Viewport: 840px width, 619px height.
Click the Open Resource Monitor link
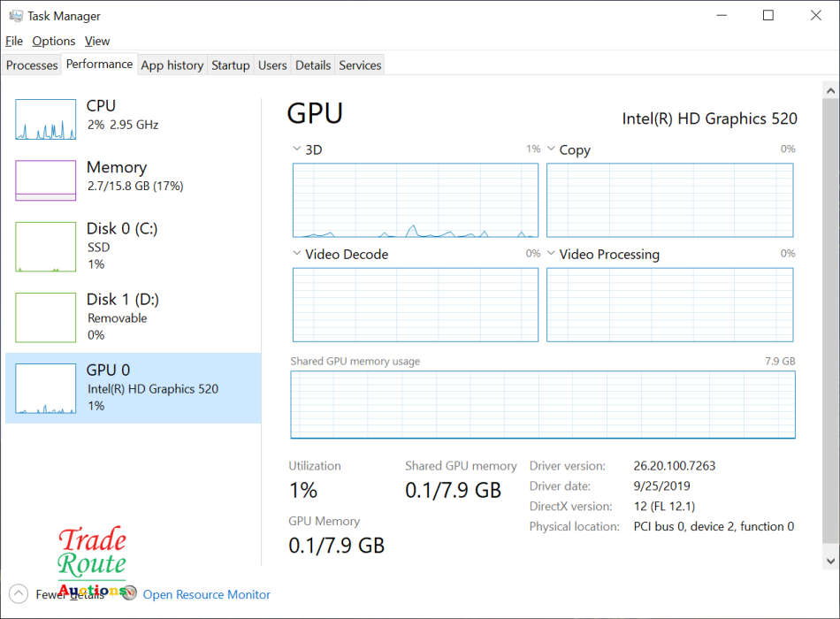(207, 595)
